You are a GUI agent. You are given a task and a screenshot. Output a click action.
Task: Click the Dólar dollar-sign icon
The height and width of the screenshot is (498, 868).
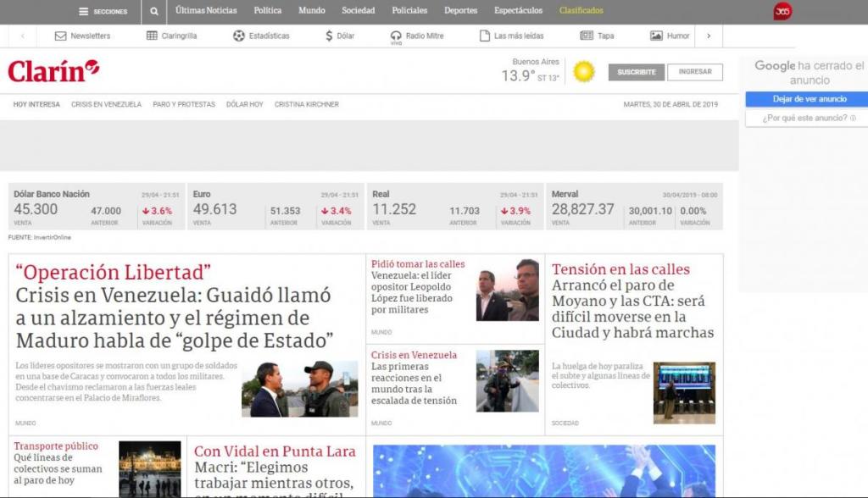[329, 36]
